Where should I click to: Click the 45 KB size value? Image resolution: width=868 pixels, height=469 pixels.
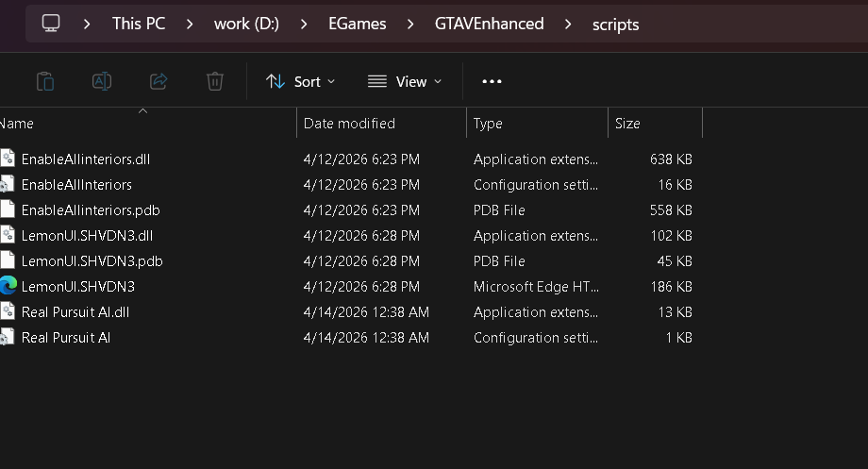click(x=675, y=260)
